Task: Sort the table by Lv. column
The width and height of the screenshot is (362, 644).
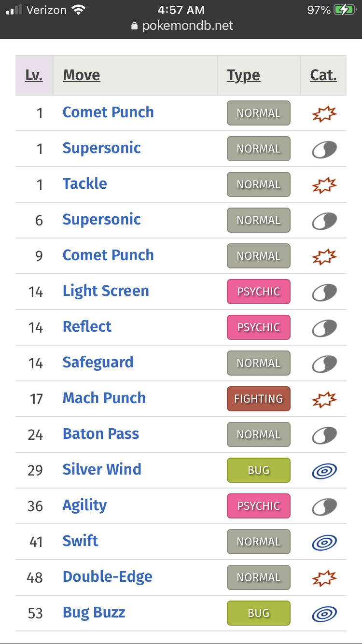Action: point(34,75)
